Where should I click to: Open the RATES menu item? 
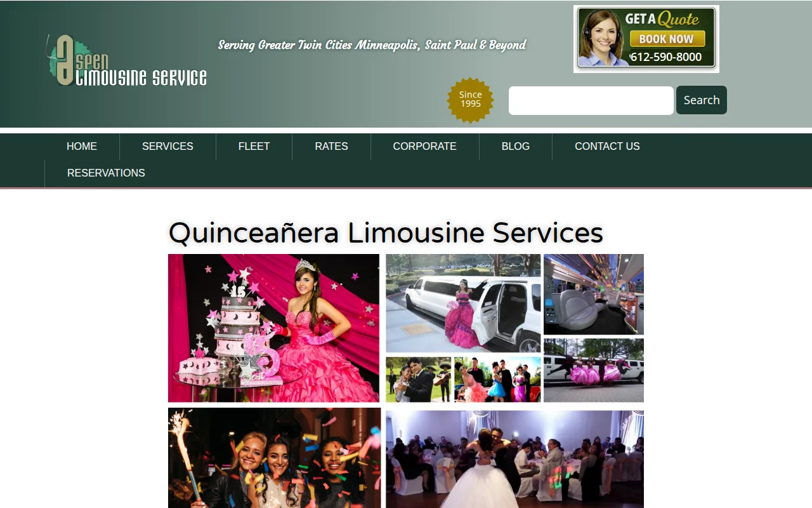pyautogui.click(x=332, y=147)
